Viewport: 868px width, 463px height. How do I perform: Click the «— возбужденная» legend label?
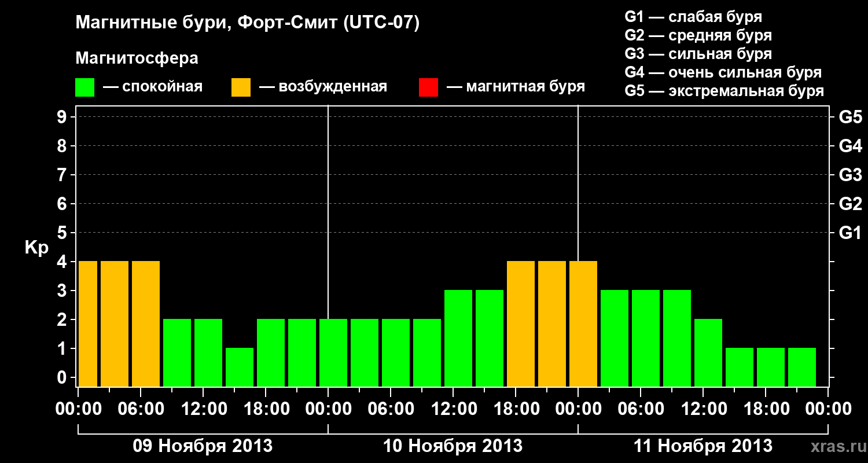(323, 87)
